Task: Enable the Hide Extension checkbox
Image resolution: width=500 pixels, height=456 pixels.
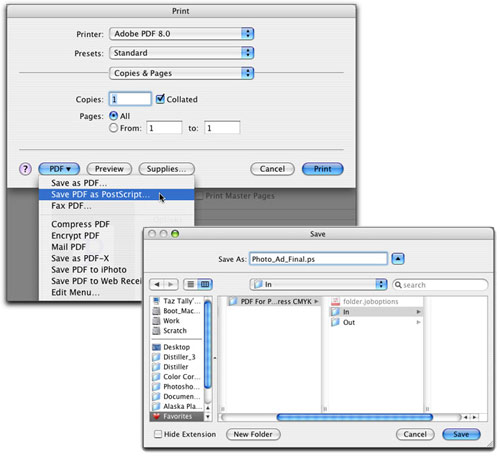Action: tap(158, 434)
